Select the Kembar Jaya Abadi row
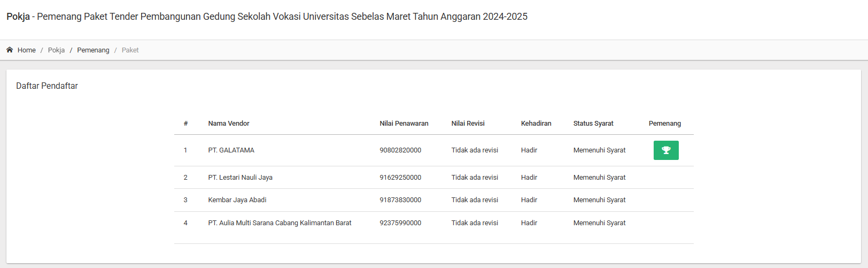The width and height of the screenshot is (868, 268). tap(237, 200)
